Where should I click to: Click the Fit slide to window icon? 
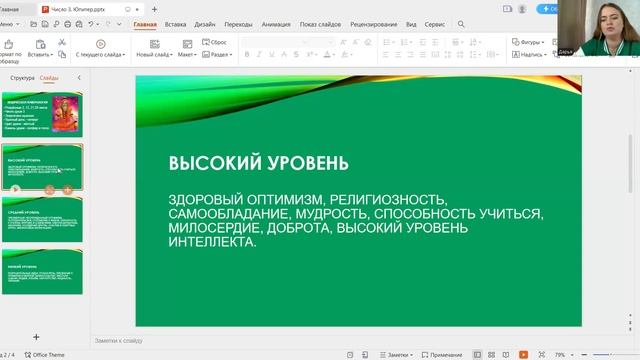(542, 355)
